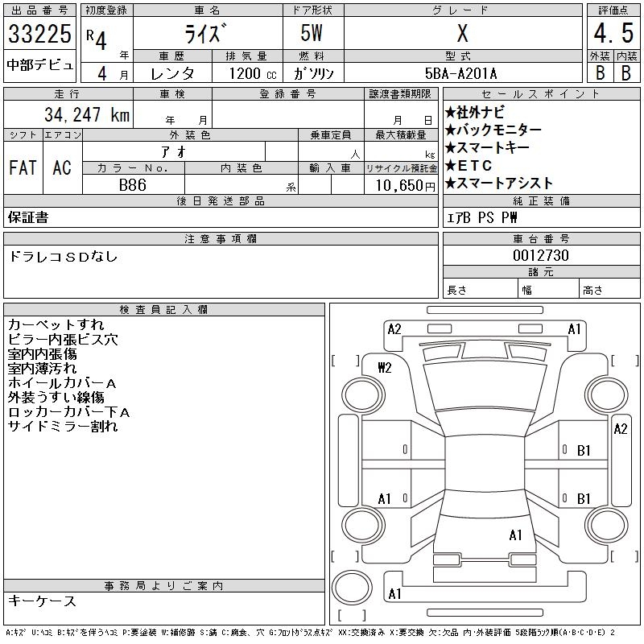644x644 pixels.
Task: Click the A1 mark on the diagram's left door
Action: click(x=385, y=499)
